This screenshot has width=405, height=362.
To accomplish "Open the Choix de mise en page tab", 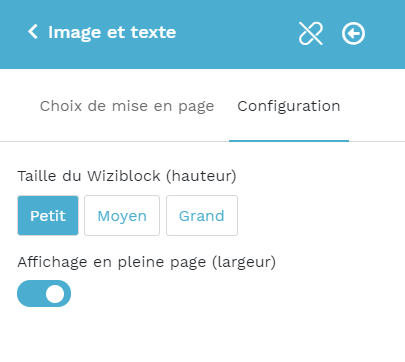I will pos(127,106).
